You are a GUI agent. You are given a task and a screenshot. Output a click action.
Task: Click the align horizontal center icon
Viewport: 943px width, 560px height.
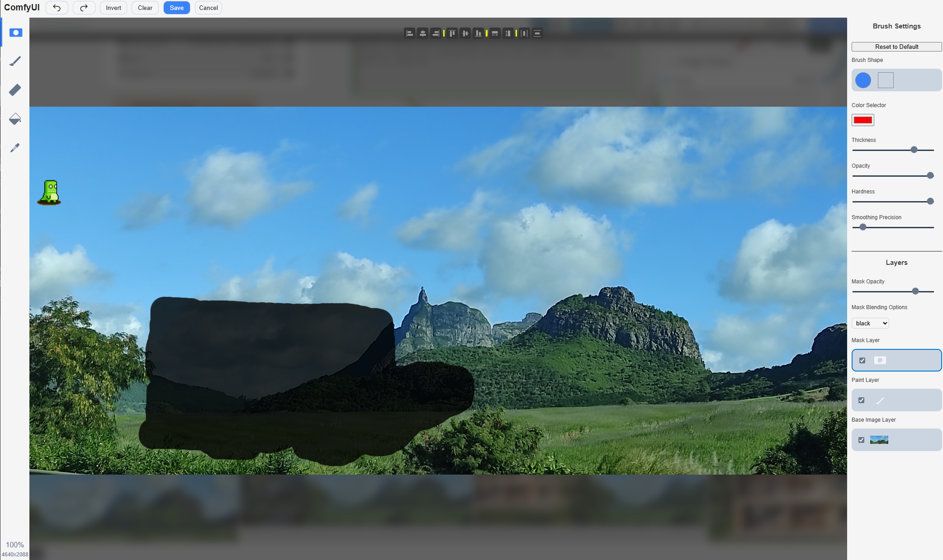[x=422, y=33]
